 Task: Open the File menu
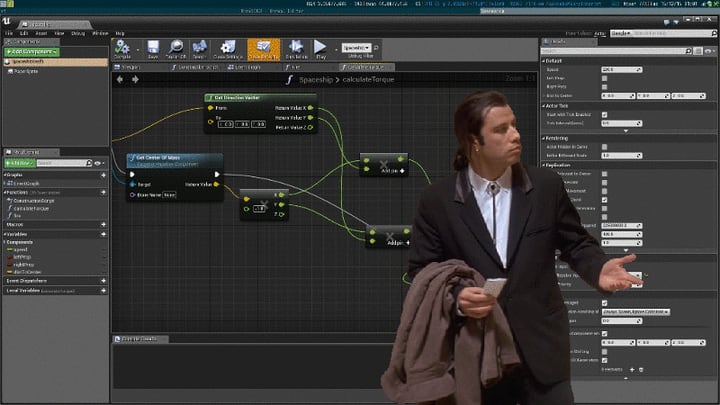[9, 34]
